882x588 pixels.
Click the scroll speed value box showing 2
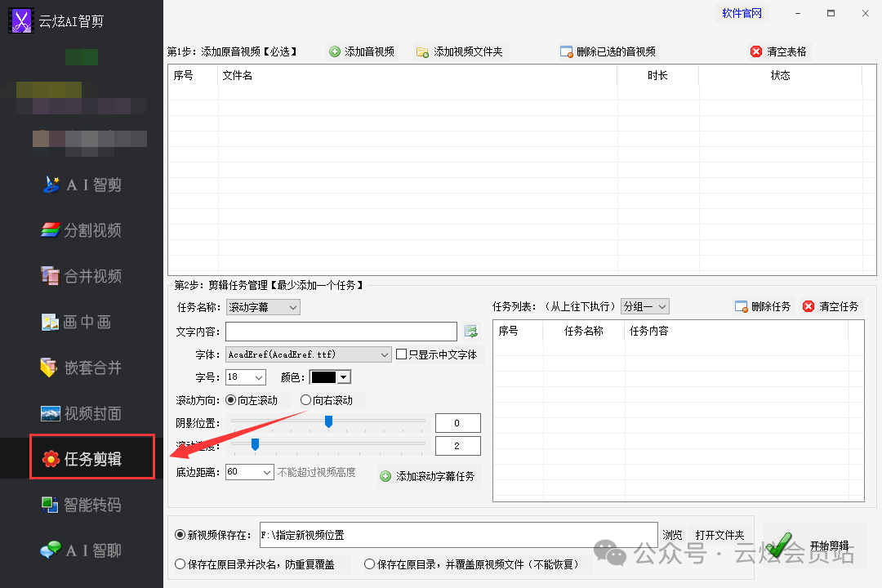[458, 446]
